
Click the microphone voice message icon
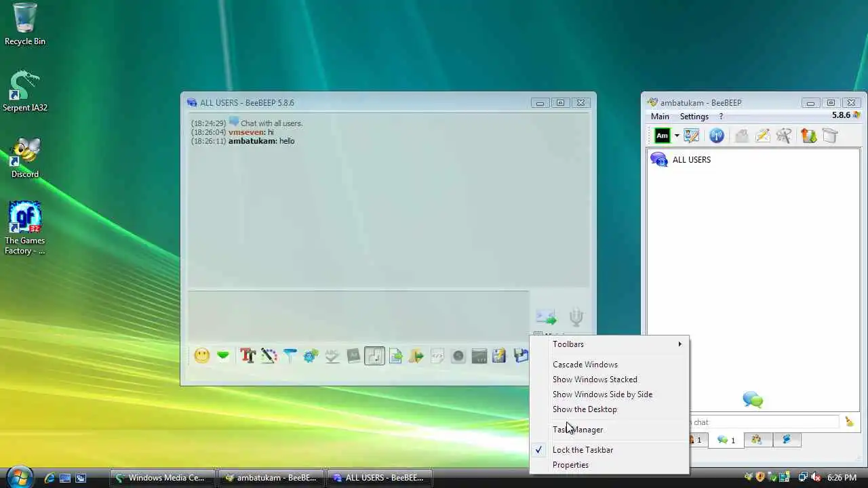(576, 317)
